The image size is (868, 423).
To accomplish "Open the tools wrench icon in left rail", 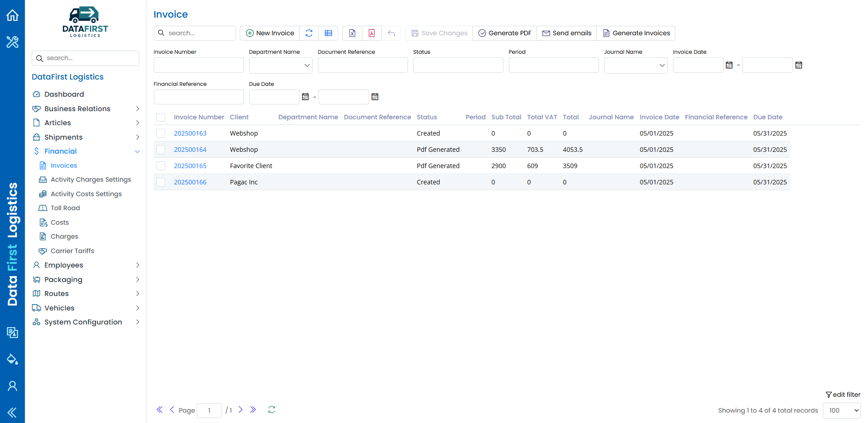I will [12, 42].
